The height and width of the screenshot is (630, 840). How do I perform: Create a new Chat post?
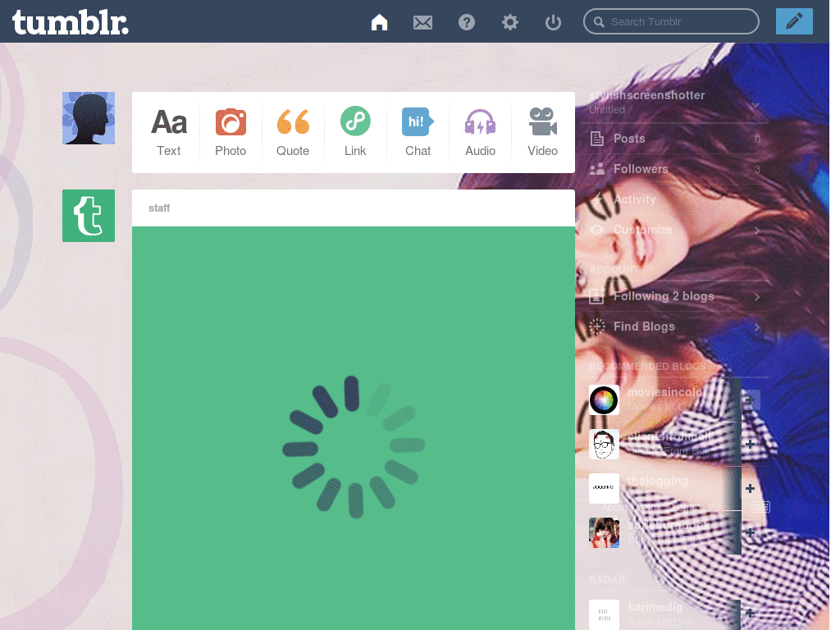click(418, 132)
